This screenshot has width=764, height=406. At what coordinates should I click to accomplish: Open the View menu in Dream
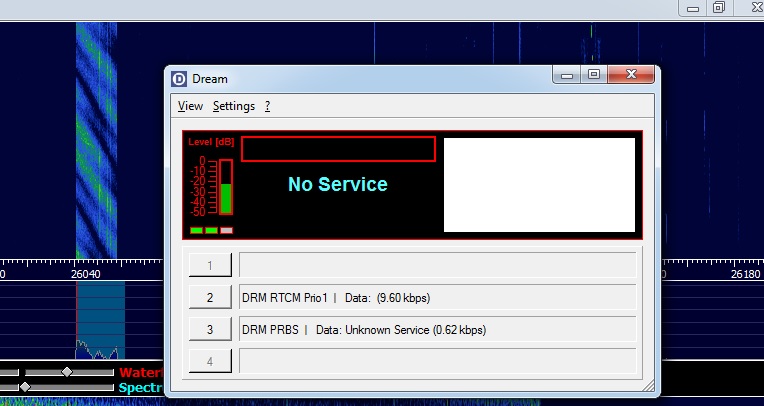(x=190, y=106)
